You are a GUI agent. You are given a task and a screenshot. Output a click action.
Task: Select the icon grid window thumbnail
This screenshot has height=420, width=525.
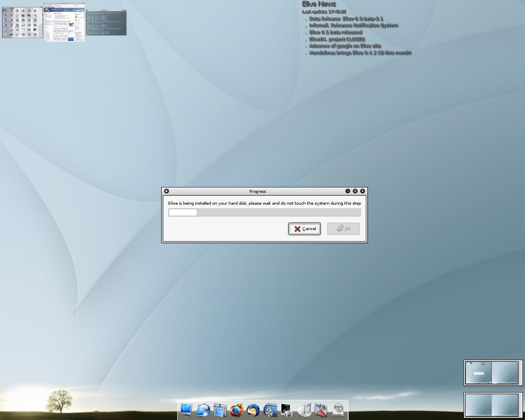click(x=23, y=22)
